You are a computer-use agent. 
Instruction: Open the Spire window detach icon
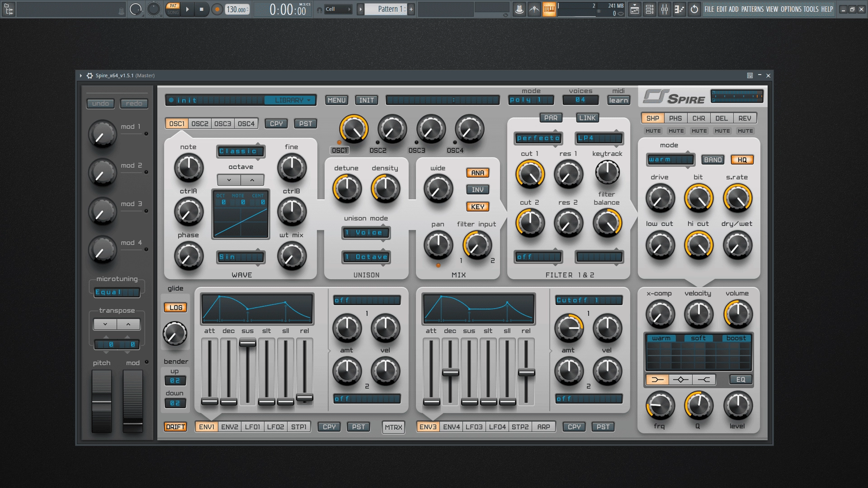(750, 75)
